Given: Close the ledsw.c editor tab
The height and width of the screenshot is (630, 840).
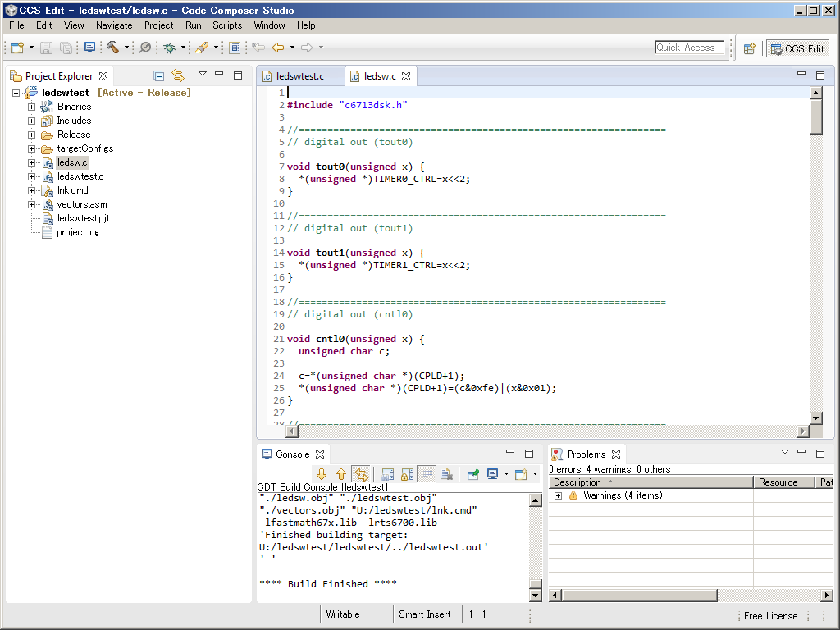Looking at the screenshot, I should (406, 76).
